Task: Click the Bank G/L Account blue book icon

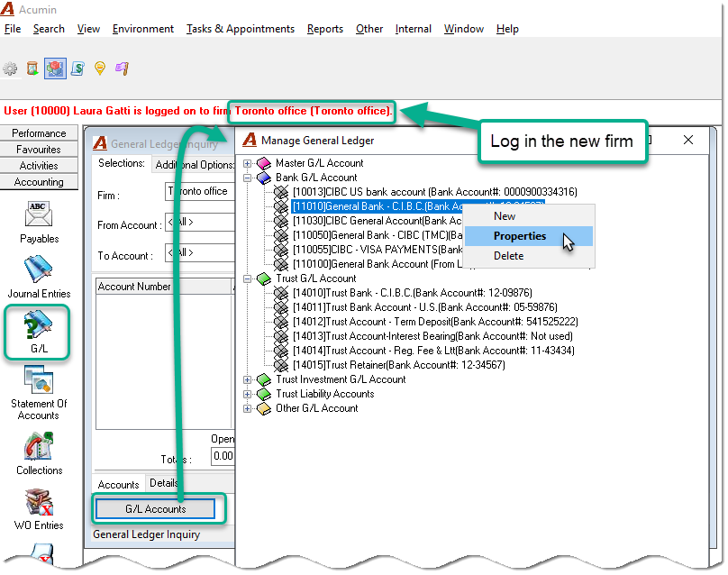Action: coord(264,178)
